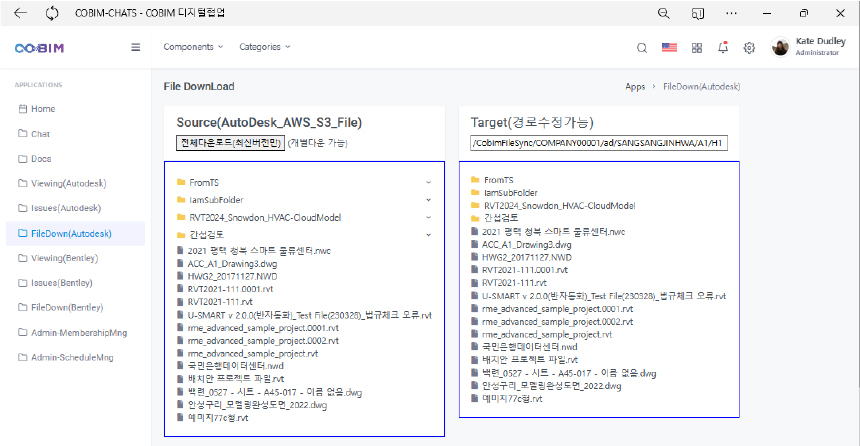
Task: Click rme_advanced_sample_project.rvt in Target list
Action: (547, 335)
